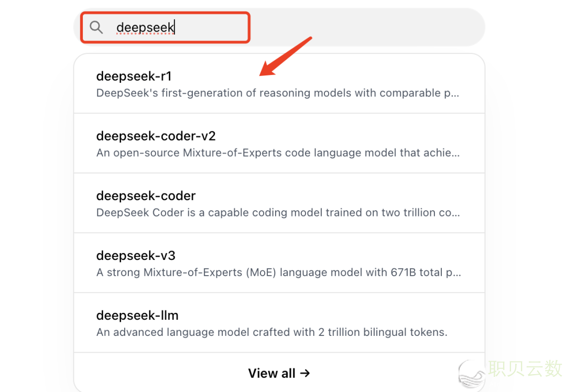The image size is (566, 392).
Task: Select the deepseek-coder model result
Action: point(279,203)
